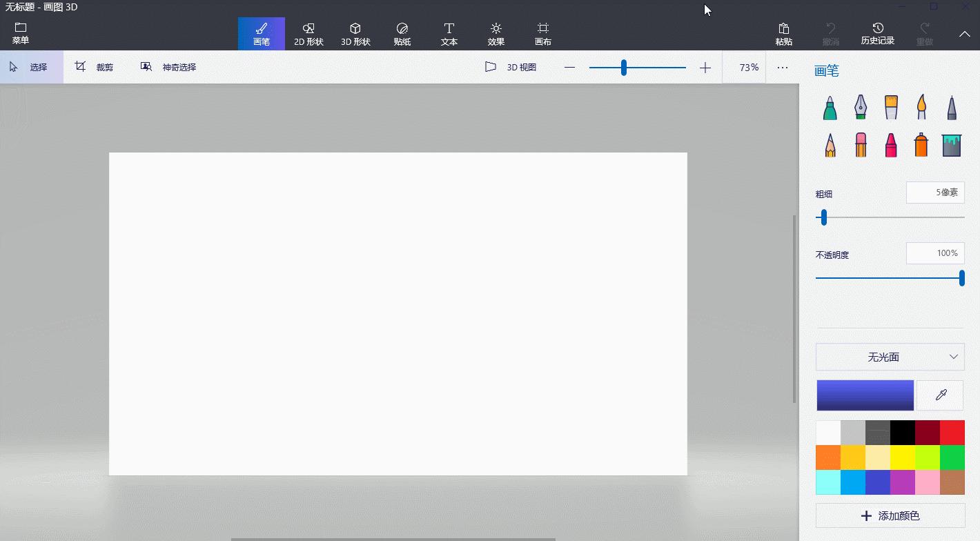Screen dimensions: 980x541
Task: Choose the dark red color swatch
Action: (928, 433)
